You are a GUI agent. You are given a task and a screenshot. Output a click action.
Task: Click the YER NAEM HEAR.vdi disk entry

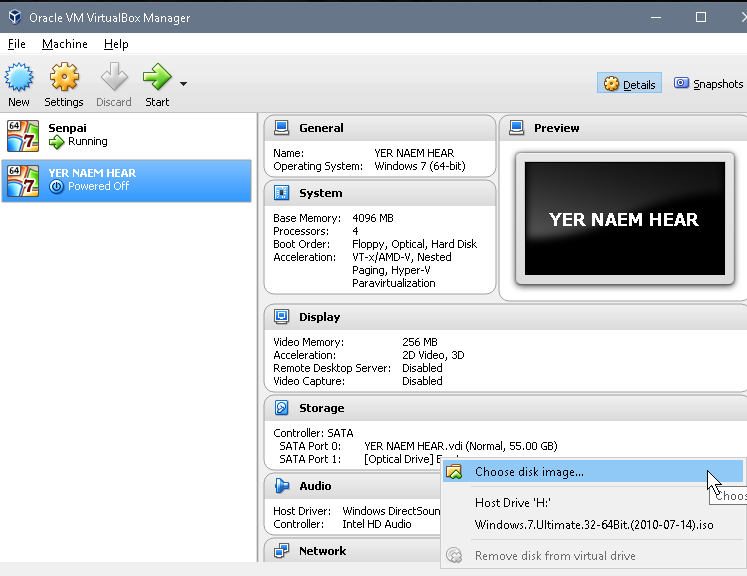tap(460, 446)
